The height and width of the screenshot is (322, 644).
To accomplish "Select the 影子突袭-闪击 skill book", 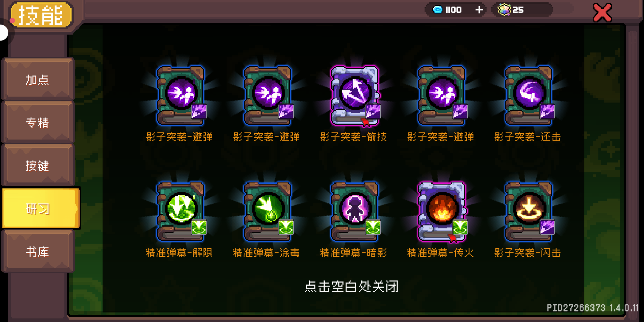I will pos(529,211).
